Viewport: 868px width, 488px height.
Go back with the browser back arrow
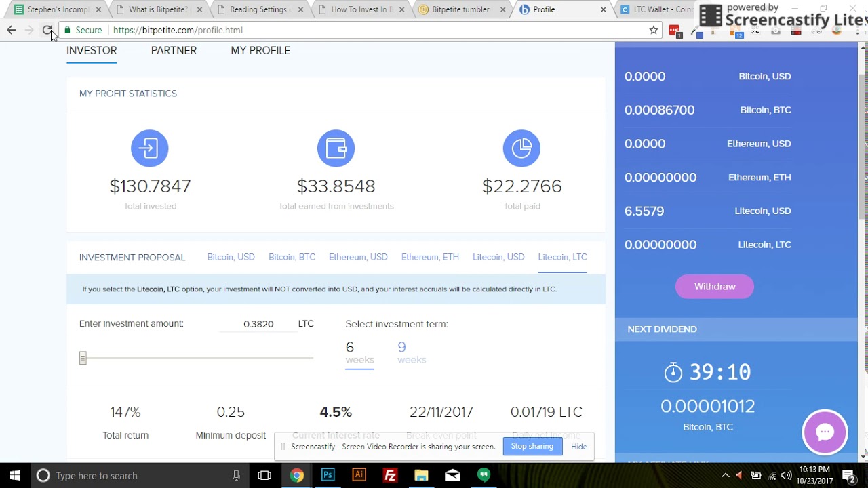click(12, 30)
